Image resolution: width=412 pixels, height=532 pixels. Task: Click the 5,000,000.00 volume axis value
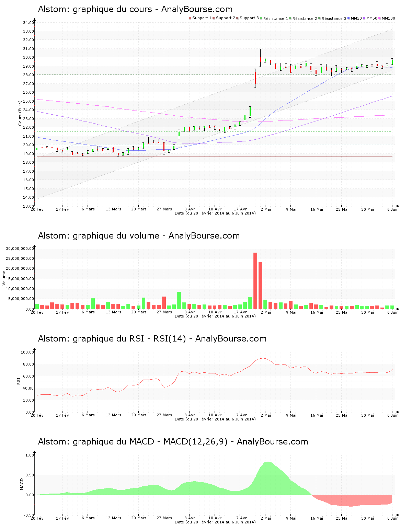[x=21, y=299]
